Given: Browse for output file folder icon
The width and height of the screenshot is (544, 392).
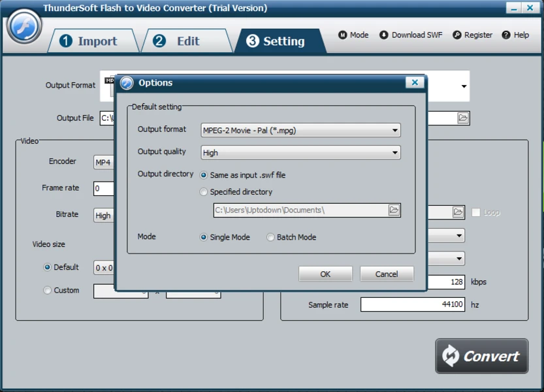Looking at the screenshot, I should [x=463, y=118].
